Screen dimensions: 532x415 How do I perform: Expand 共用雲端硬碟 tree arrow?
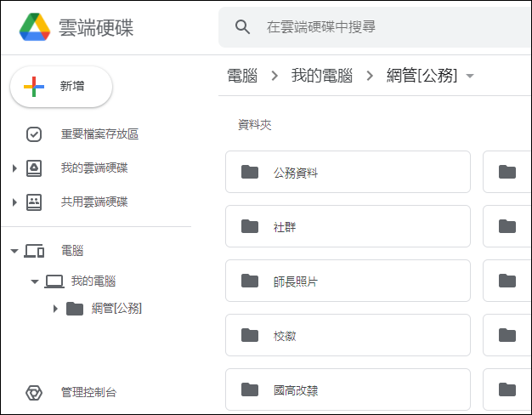(x=14, y=202)
